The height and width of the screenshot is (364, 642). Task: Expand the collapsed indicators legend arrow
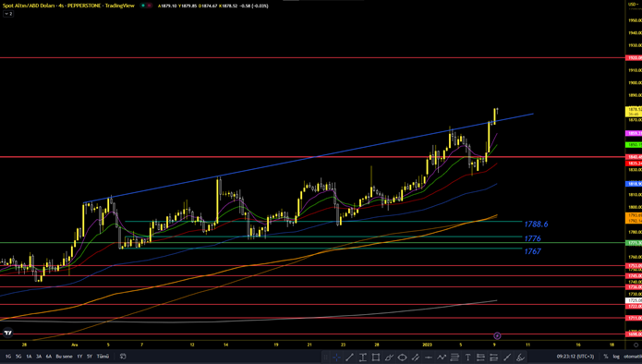pos(8,14)
